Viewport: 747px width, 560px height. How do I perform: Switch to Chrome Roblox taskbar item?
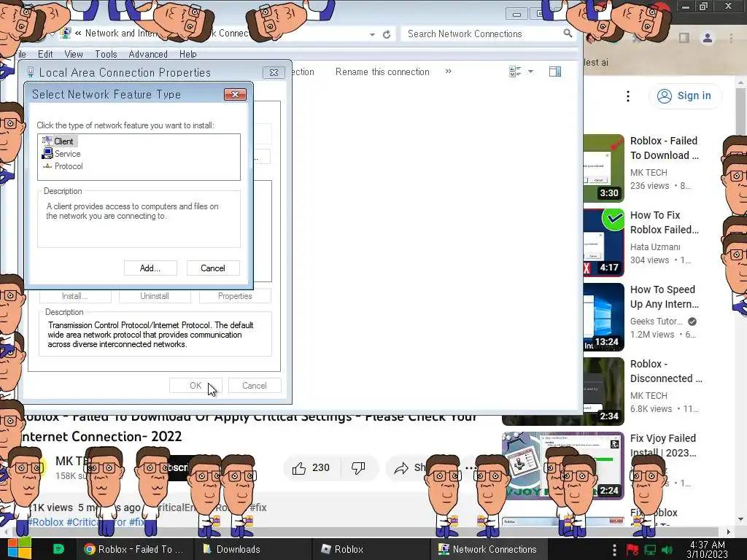133,549
